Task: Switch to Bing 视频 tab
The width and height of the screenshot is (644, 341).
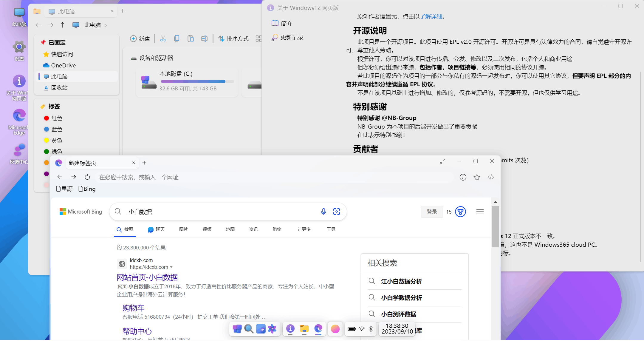Action: coord(207,229)
